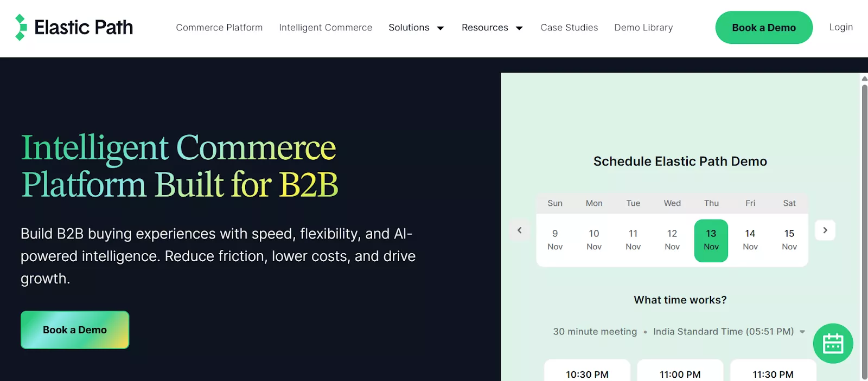Click the scheduler panel vertical scrollbar
868x381 pixels.
864,228
